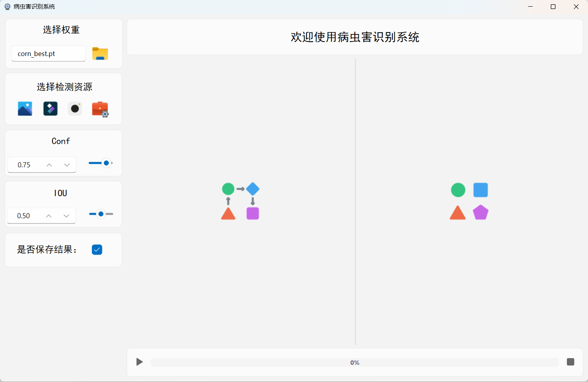Maximize the 病虫害识别系统 window
Image resolution: width=588 pixels, height=382 pixels.
pos(553,7)
